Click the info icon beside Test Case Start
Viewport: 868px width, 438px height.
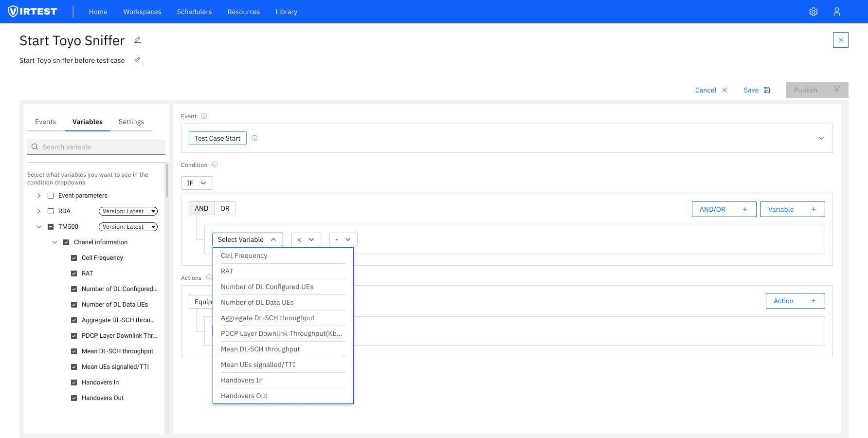pyautogui.click(x=254, y=138)
